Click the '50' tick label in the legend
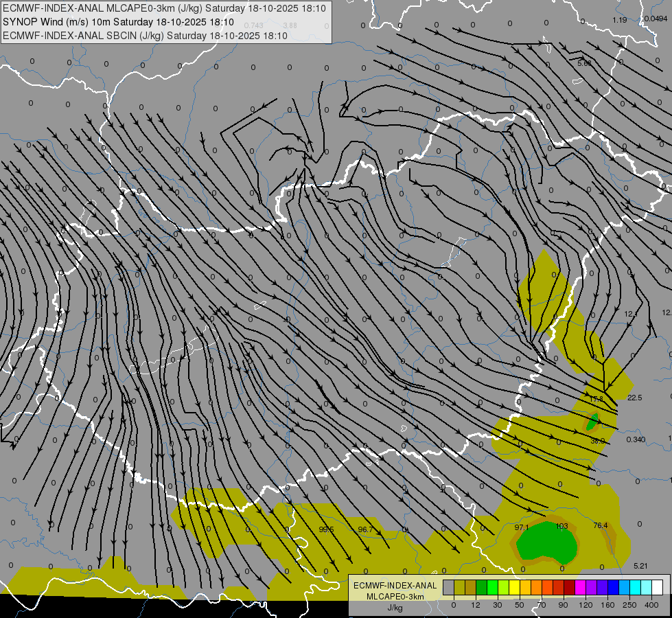 coord(520,605)
